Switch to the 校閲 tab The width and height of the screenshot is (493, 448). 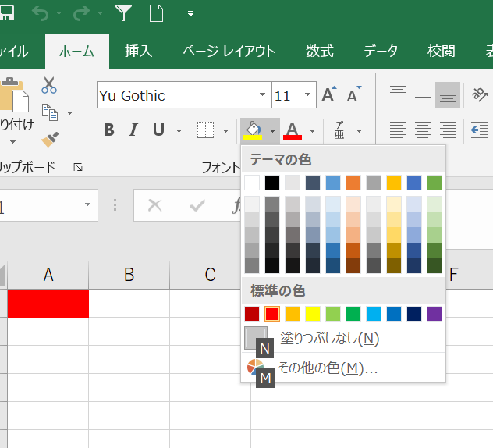441,51
